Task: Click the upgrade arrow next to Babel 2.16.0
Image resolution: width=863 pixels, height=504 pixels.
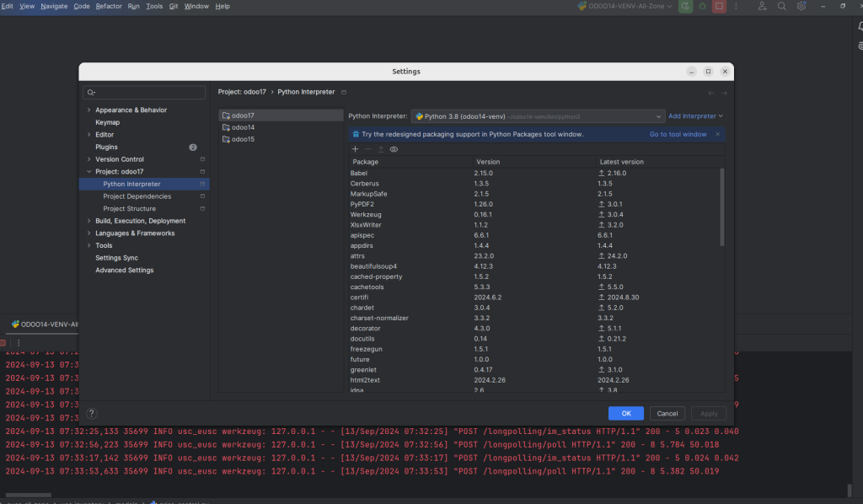Action: 602,174
